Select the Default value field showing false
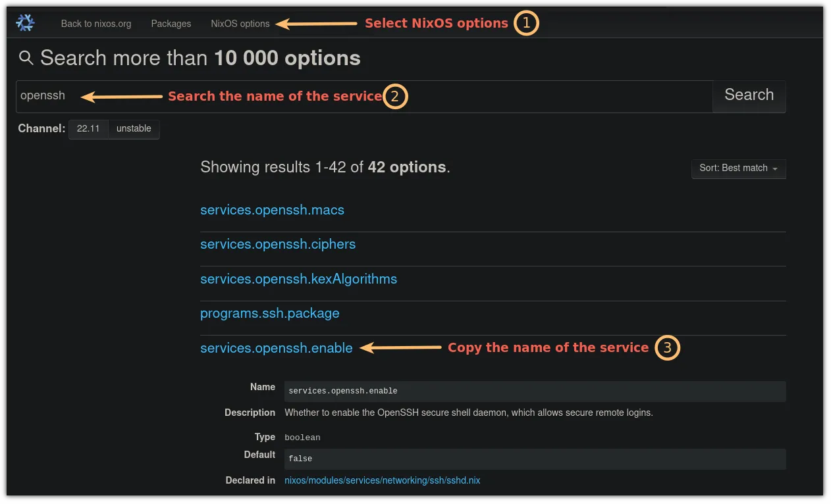831x504 pixels. point(534,459)
